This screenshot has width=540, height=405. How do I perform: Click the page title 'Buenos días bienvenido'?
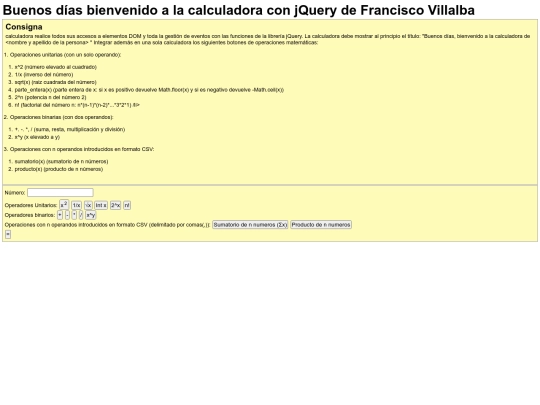pos(239,10)
